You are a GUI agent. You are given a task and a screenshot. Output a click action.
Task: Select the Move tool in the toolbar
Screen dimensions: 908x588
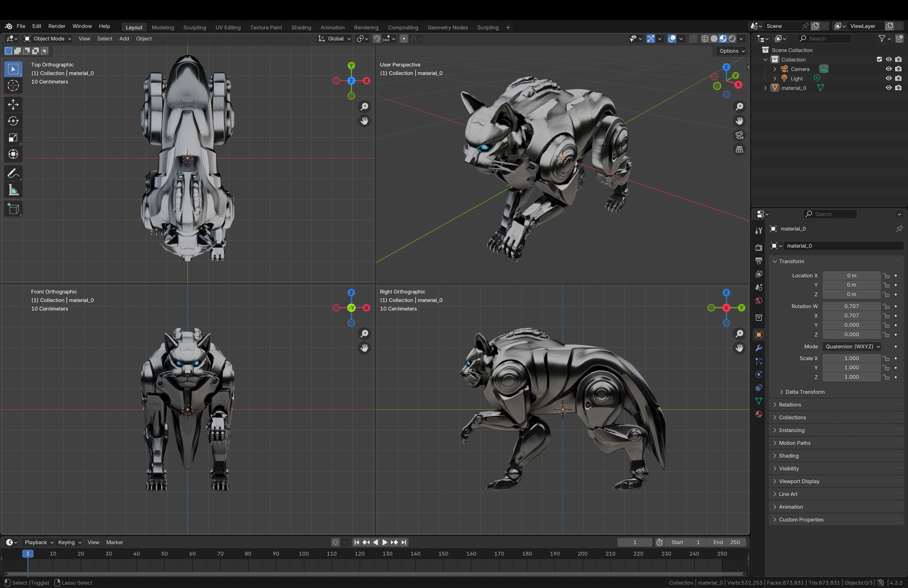pos(13,104)
